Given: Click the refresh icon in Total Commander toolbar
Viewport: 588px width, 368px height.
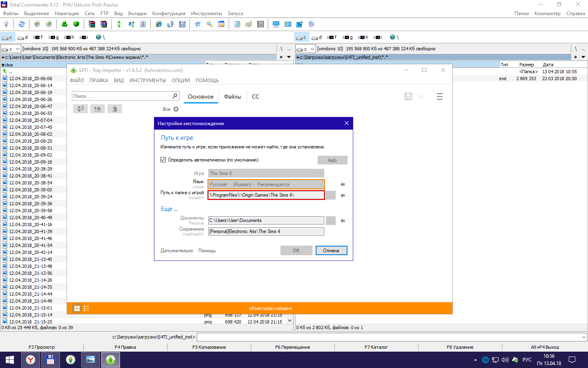Looking at the screenshot, I should pos(21,24).
